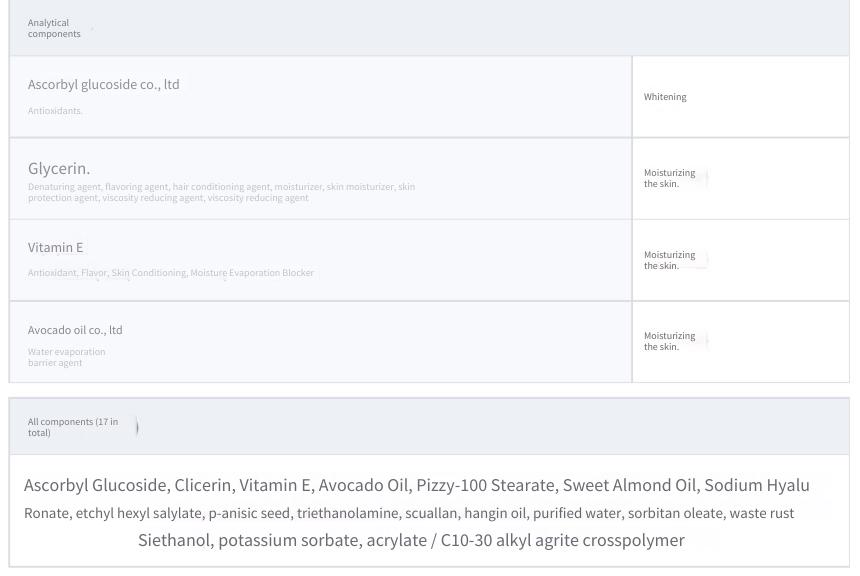Select the Ascorbyl glucoside co., ltd ingredient
The height and width of the screenshot is (576, 860).
(104, 84)
